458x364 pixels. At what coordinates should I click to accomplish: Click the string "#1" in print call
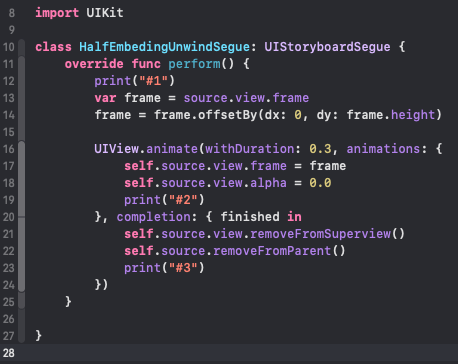click(153, 81)
